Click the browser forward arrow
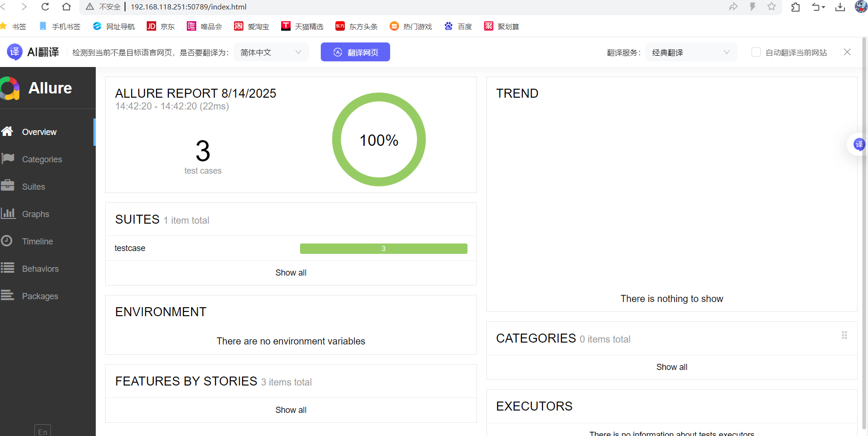868x436 pixels. pyautogui.click(x=24, y=7)
